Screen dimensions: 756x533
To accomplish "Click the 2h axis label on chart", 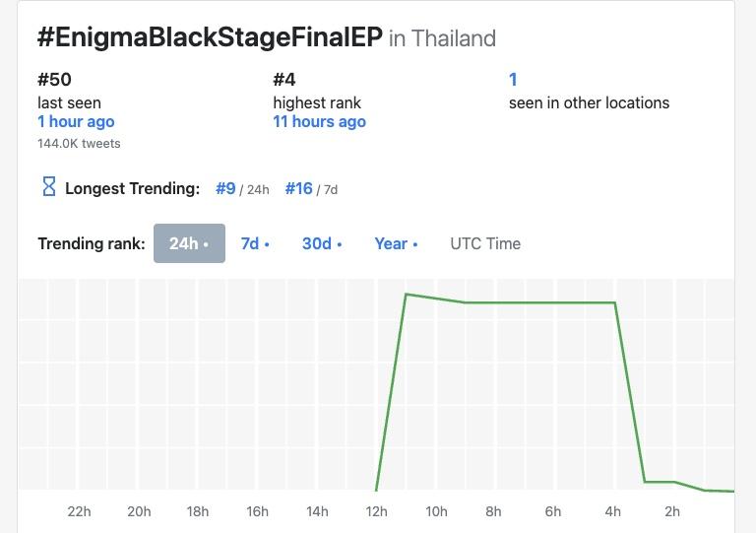I will [672, 511].
